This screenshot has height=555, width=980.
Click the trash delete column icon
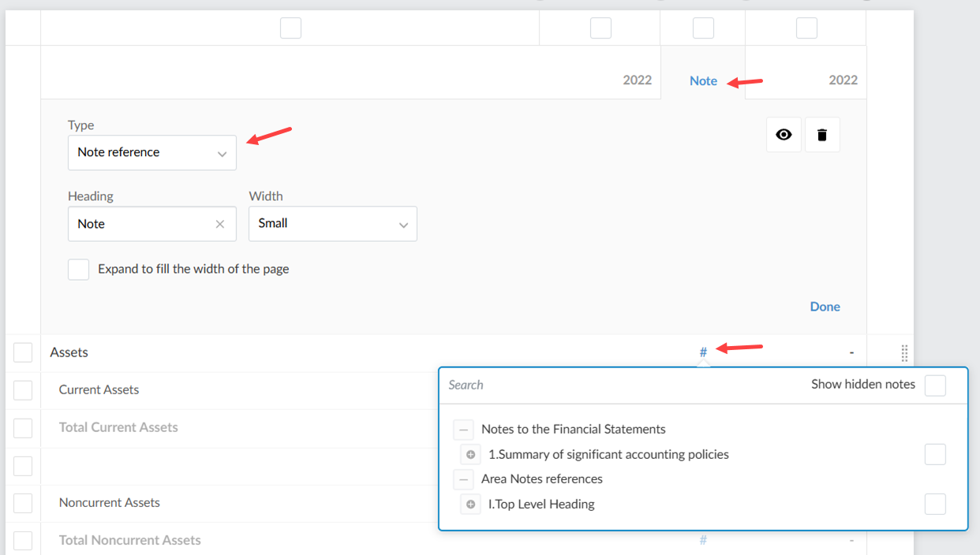[822, 135]
